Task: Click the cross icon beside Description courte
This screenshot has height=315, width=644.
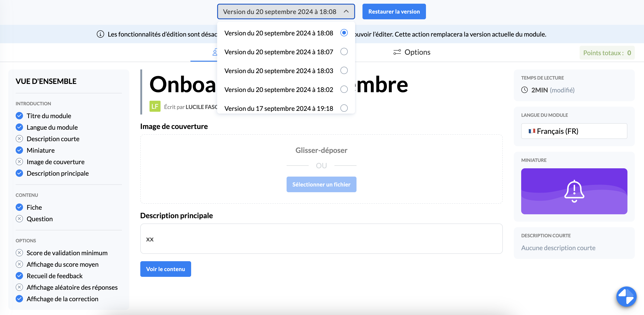Action: pos(19,139)
